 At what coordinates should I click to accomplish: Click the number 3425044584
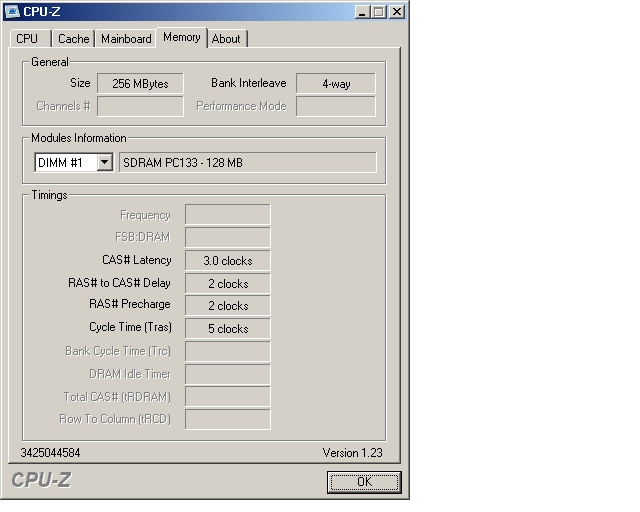50,453
